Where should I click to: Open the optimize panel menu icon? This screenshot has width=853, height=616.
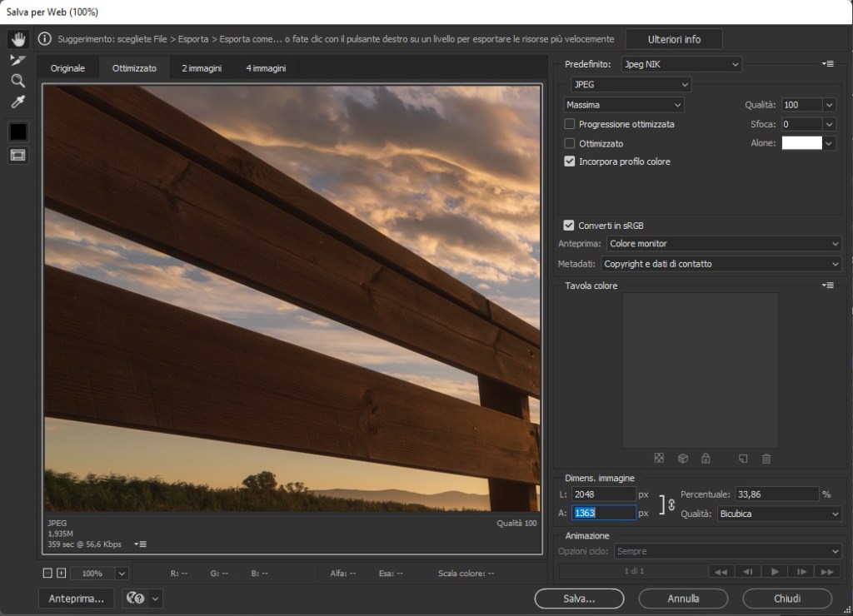coord(827,64)
